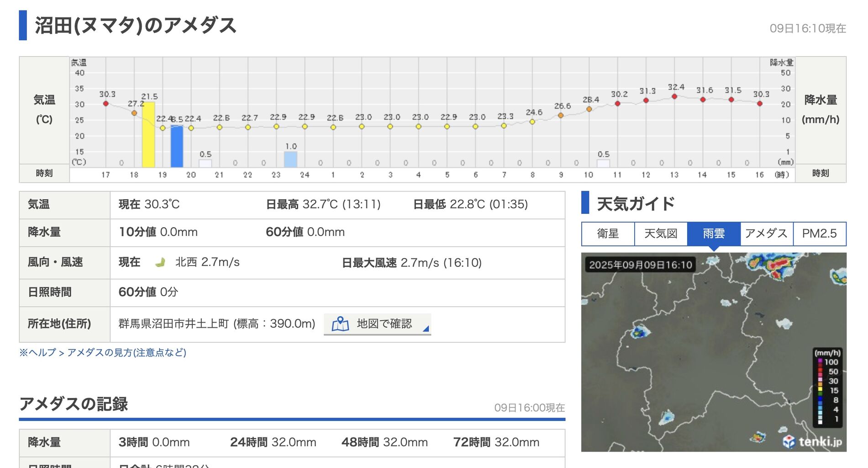
Task: Click the 日最低 22.8℃ (01:35) value
Action: pos(470,204)
